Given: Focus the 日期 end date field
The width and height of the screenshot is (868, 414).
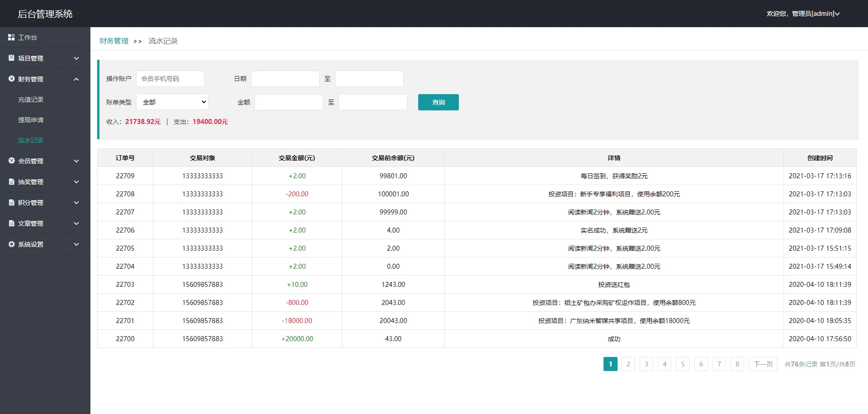Looking at the screenshot, I should [x=369, y=79].
